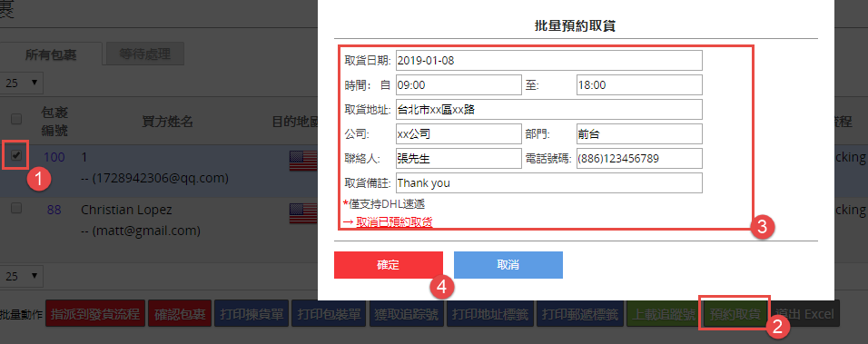Cancel the dialog with the blue 取消 button
Viewport: 868px width, 344px height.
click(x=508, y=265)
